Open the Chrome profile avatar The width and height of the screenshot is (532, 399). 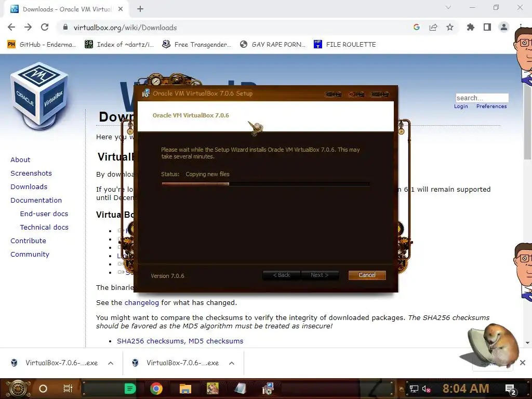[x=504, y=28]
